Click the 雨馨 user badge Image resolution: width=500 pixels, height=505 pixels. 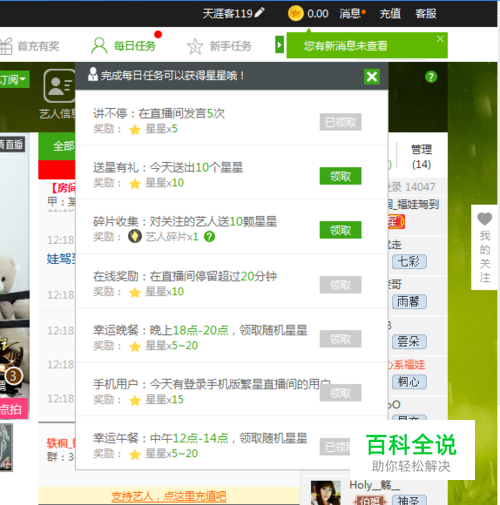409,302
